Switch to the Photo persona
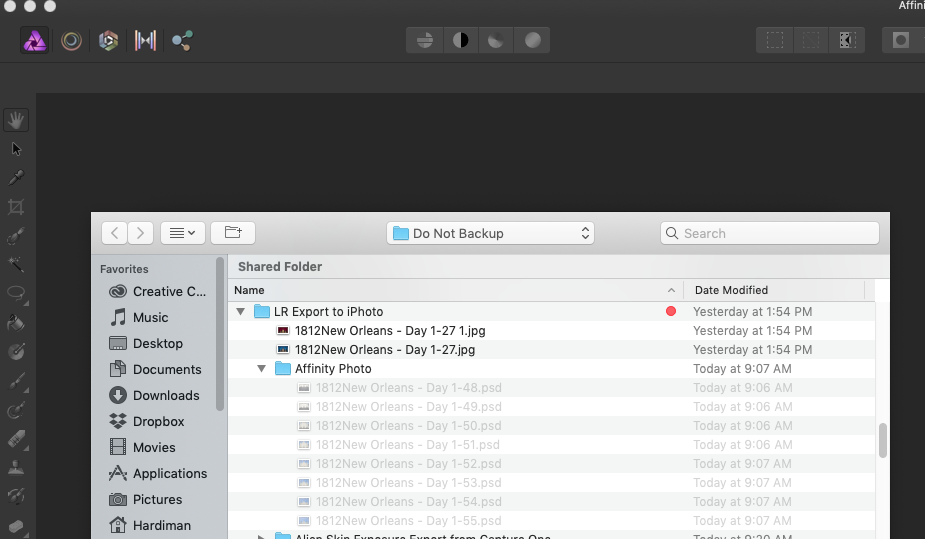The width and height of the screenshot is (925, 539). pyautogui.click(x=35, y=41)
